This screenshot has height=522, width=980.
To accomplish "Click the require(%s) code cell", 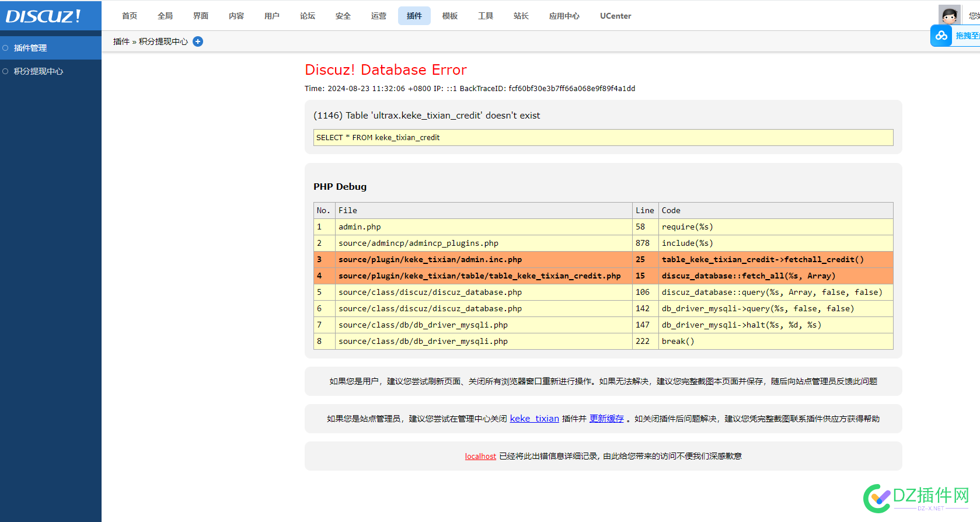I will click(x=776, y=227).
